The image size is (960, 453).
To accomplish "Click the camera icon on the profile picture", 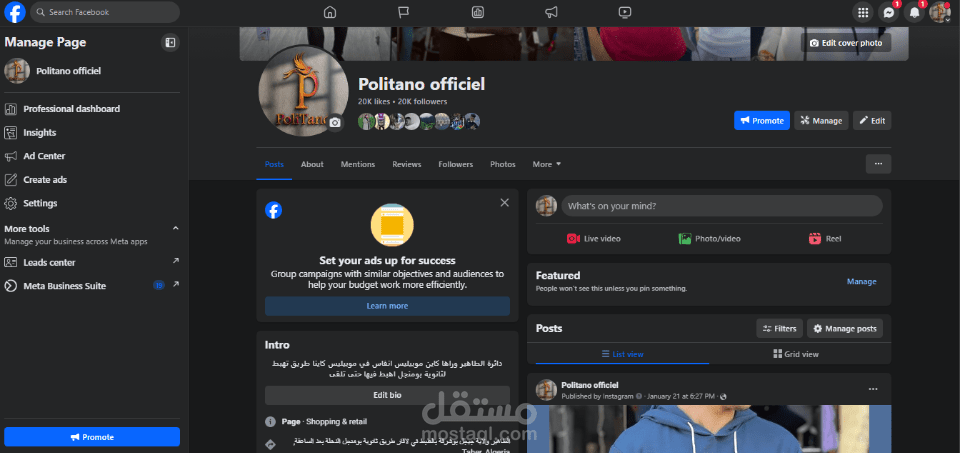I will tap(334, 123).
